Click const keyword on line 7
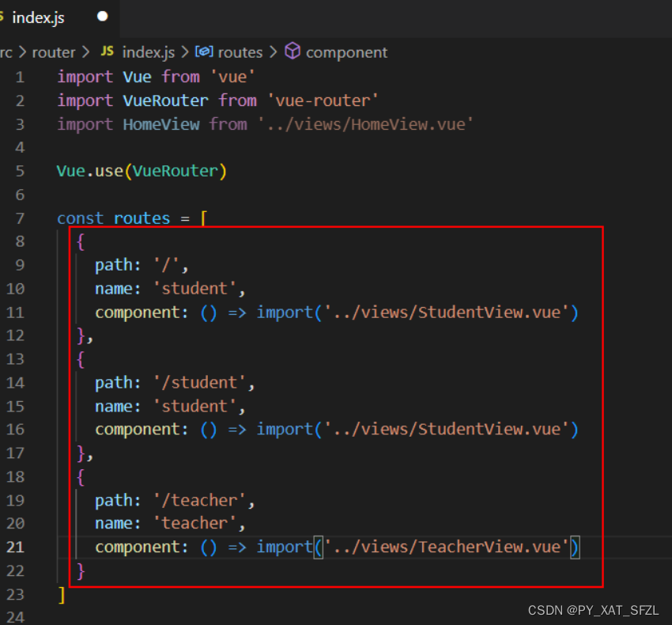 click(x=80, y=218)
